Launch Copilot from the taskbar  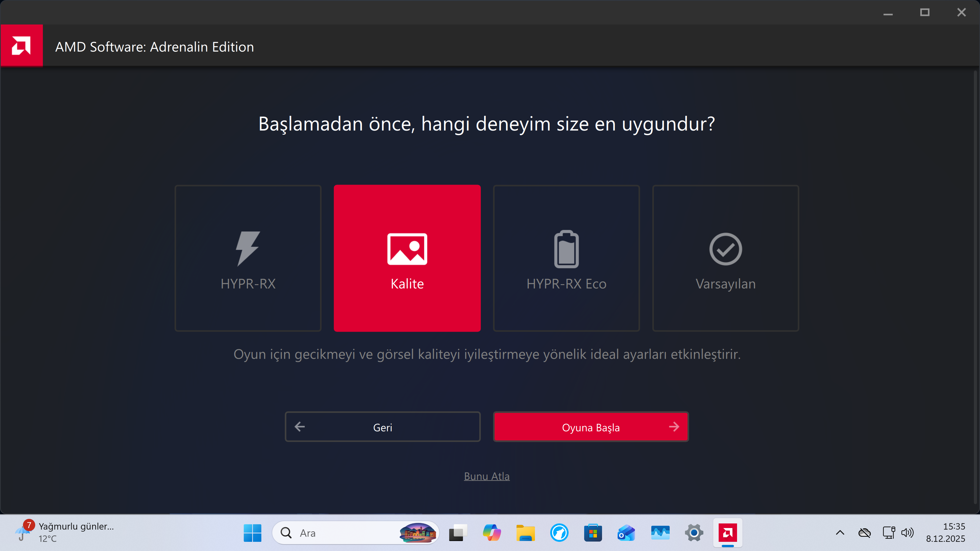click(x=492, y=533)
